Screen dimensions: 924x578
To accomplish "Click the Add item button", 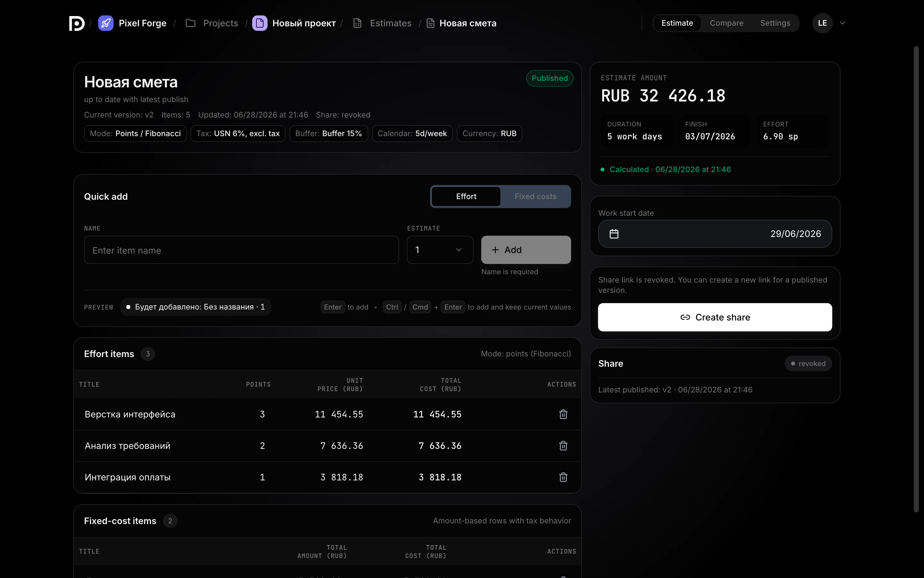I will (526, 250).
